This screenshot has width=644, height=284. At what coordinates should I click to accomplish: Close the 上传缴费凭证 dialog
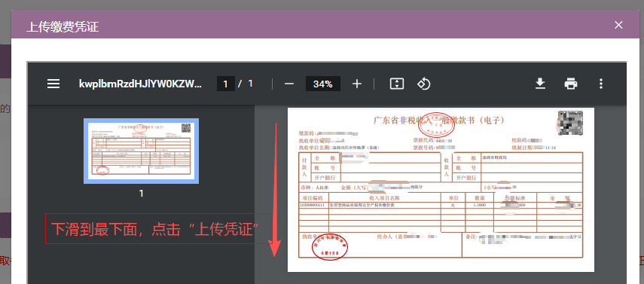coord(618,25)
